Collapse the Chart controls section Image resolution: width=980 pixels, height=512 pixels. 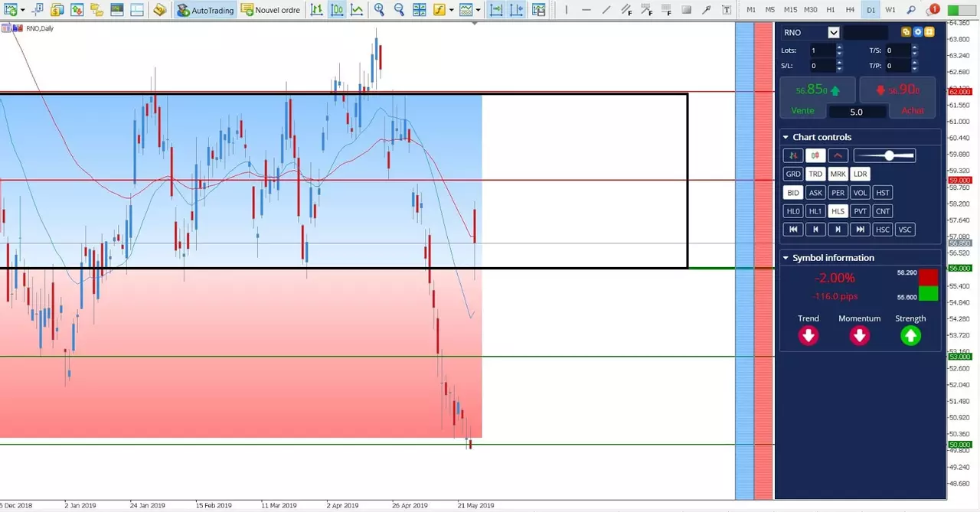[x=785, y=137]
